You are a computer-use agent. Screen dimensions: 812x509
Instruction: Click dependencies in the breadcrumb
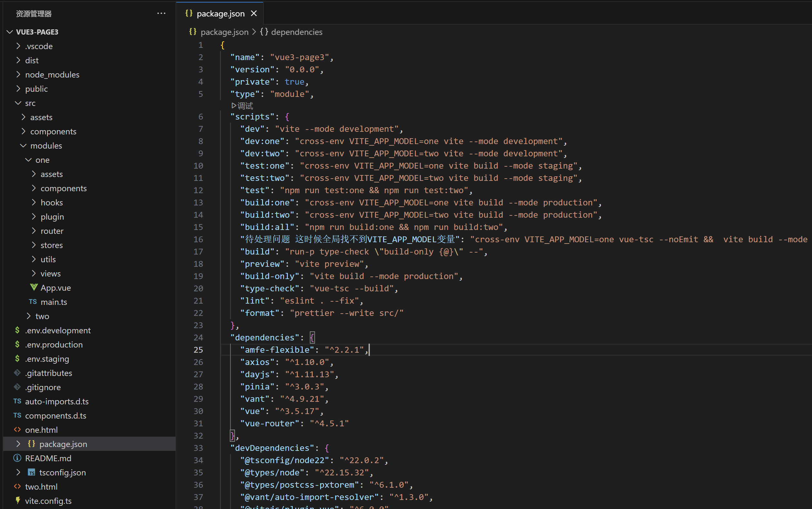(x=296, y=32)
